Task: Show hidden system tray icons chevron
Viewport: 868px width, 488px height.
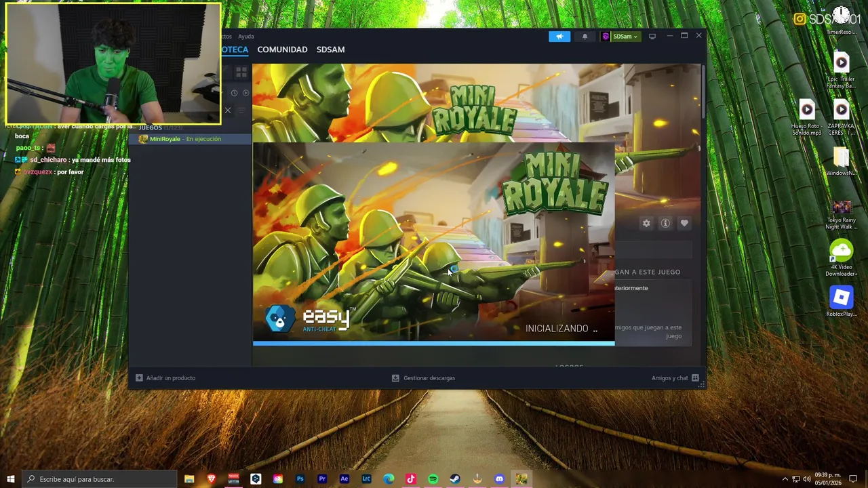Action: coord(785,479)
